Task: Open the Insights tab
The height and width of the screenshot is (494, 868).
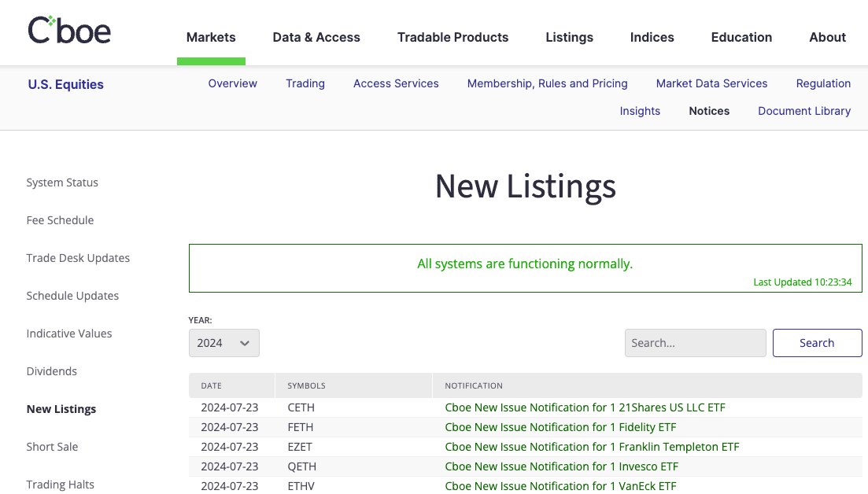Action: coord(640,111)
